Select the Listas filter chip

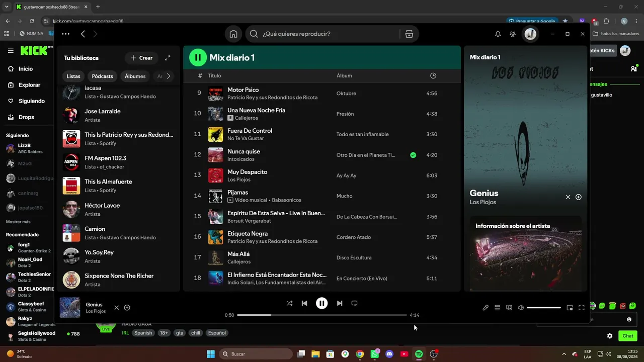(x=73, y=76)
